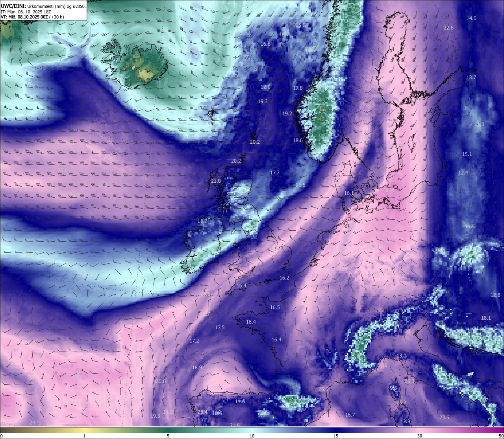
Task: Click the IT: Mán. 06. 10. 2025 18Z line
Action: (x=26, y=12)
